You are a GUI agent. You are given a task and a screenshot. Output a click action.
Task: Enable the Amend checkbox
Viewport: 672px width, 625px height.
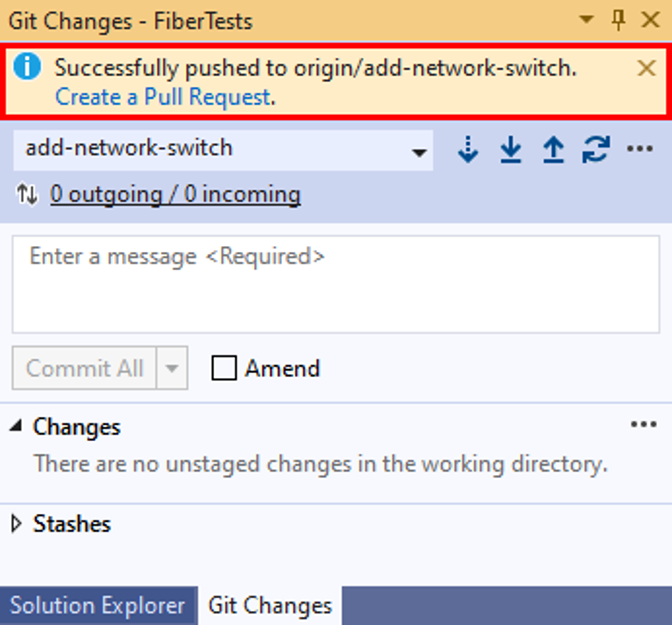225,368
